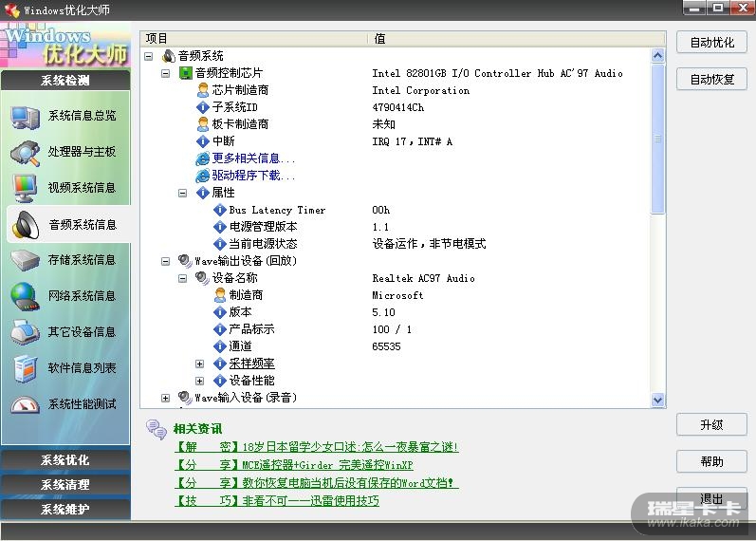Open 软件信息列表 document icon
This screenshot has width=756, height=541.
25,368
